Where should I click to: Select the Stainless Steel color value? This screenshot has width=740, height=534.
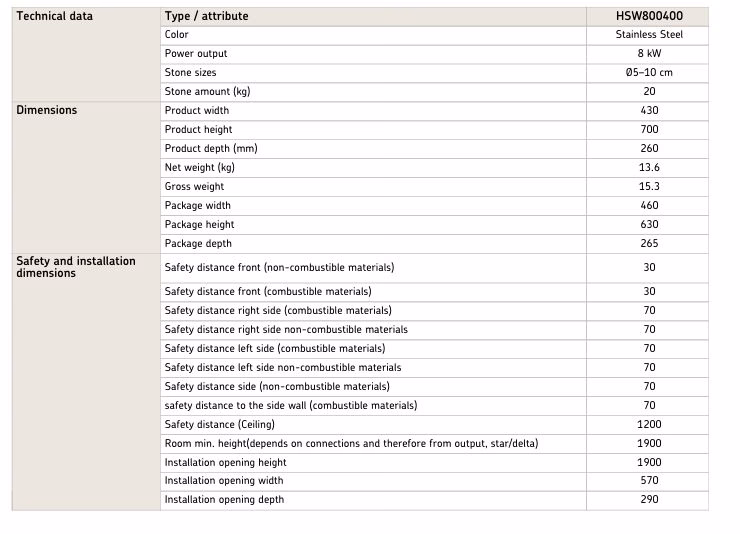tap(649, 35)
